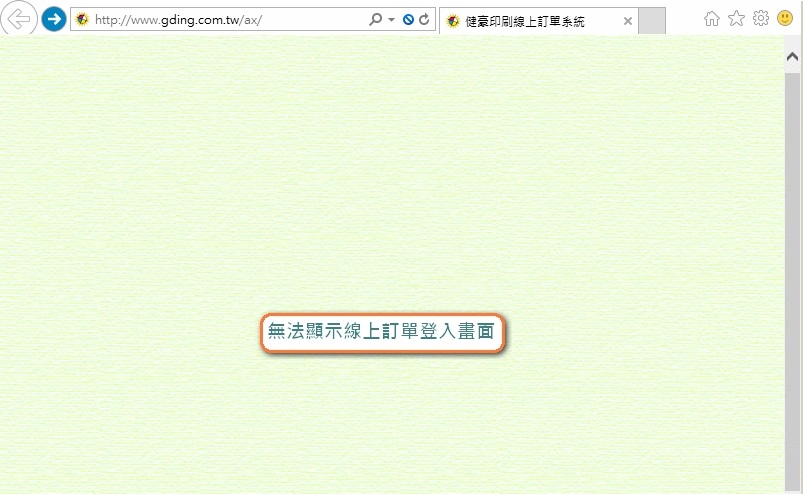
Task: Click the blue compatibility view icon
Action: point(408,19)
